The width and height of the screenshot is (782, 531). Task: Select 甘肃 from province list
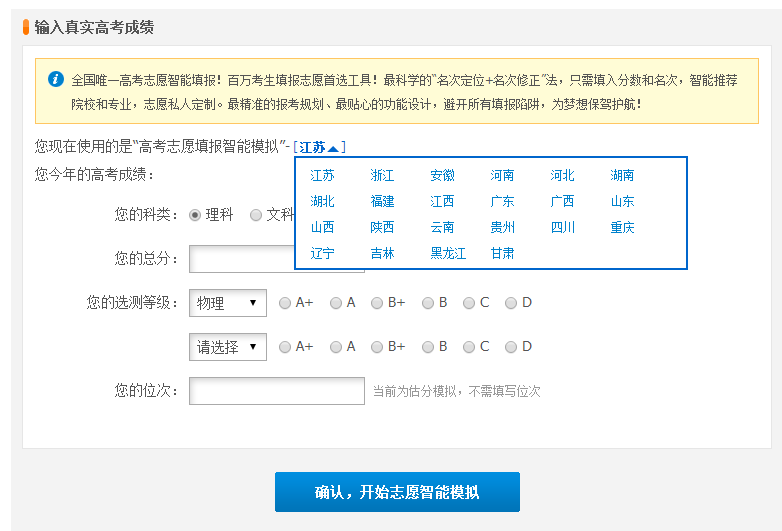click(502, 254)
